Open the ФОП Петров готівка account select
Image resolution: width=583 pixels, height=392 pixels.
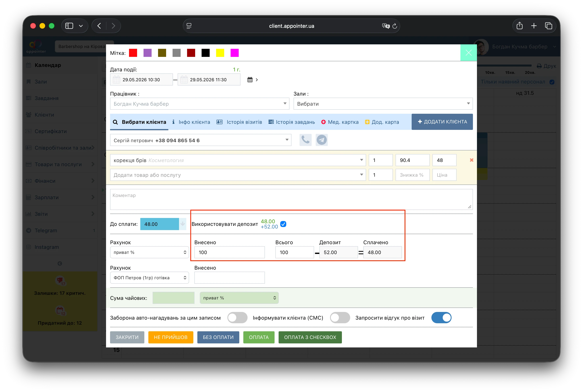point(149,278)
